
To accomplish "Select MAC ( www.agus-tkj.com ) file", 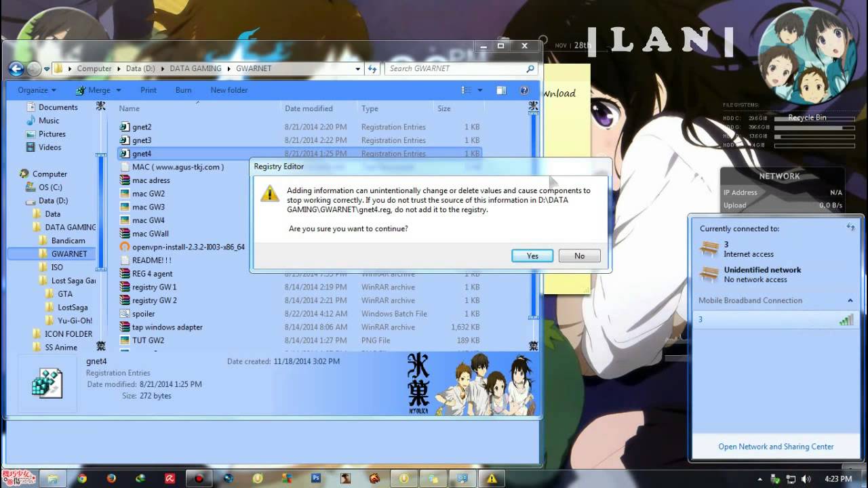I will coord(178,167).
